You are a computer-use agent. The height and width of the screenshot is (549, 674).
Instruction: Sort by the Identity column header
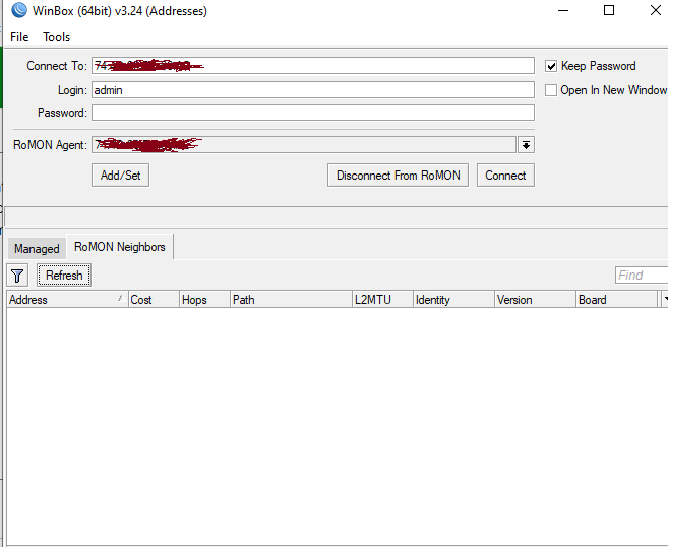click(x=454, y=300)
